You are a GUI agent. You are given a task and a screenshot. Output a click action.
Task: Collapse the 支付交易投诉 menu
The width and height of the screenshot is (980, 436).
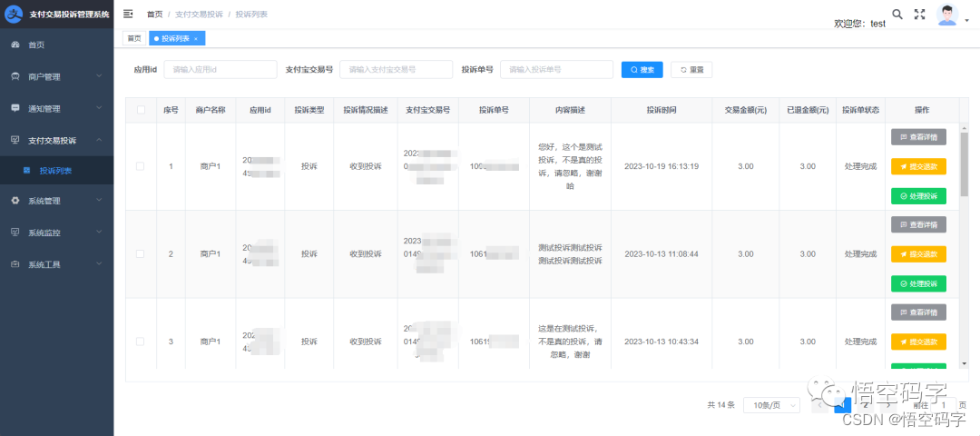click(x=99, y=140)
